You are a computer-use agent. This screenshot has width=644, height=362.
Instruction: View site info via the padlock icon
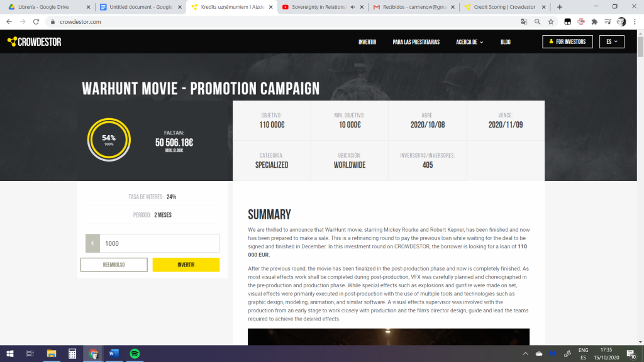53,22
